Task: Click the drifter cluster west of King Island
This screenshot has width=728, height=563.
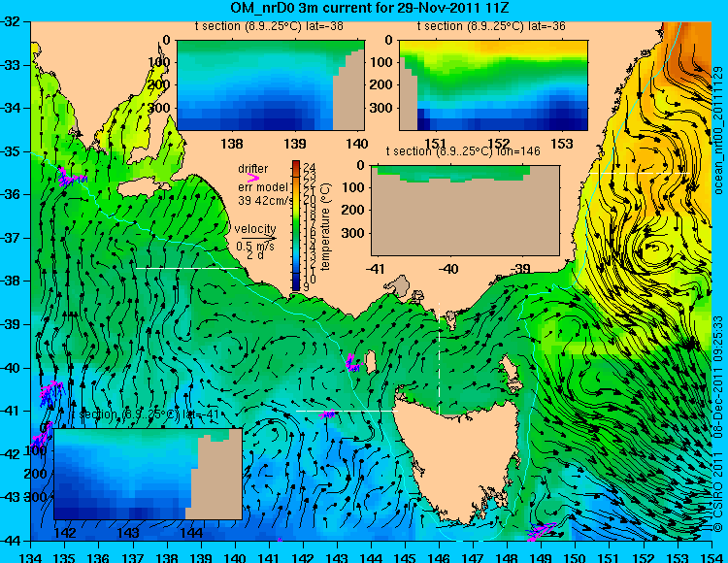Action: 353,363
